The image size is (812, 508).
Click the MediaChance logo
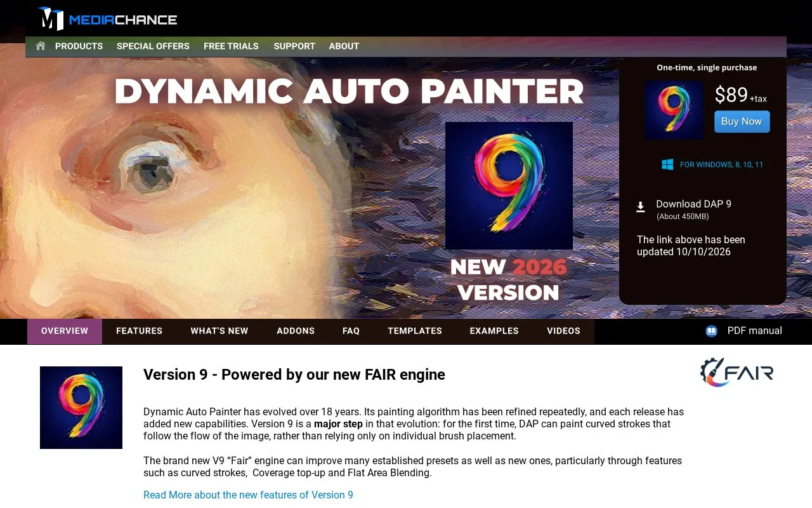107,19
